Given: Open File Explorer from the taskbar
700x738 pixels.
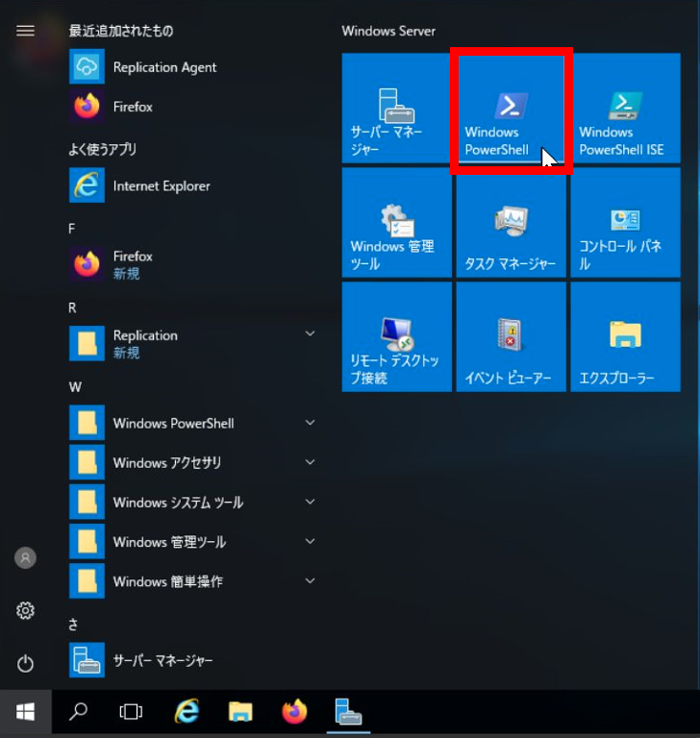Looking at the screenshot, I should click(240, 712).
